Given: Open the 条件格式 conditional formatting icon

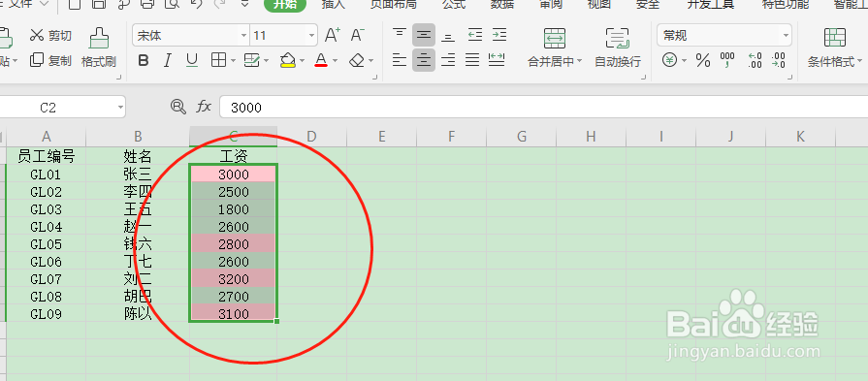Looking at the screenshot, I should [834, 38].
